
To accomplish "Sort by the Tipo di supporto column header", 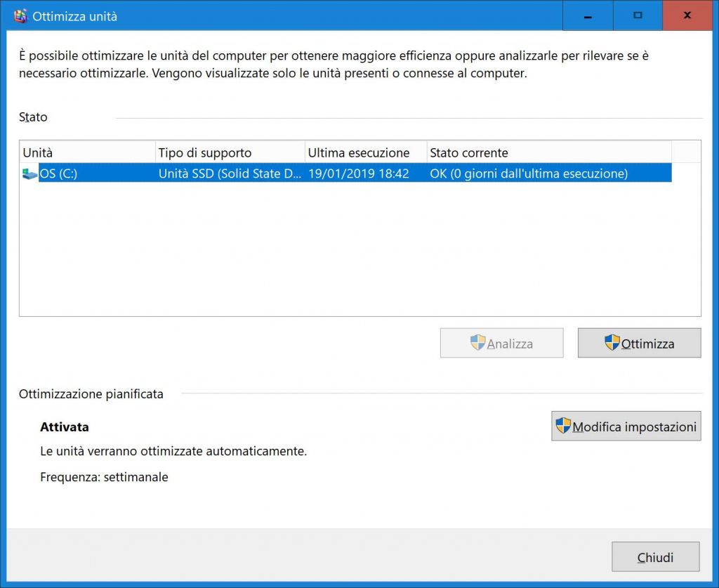I will (211, 152).
